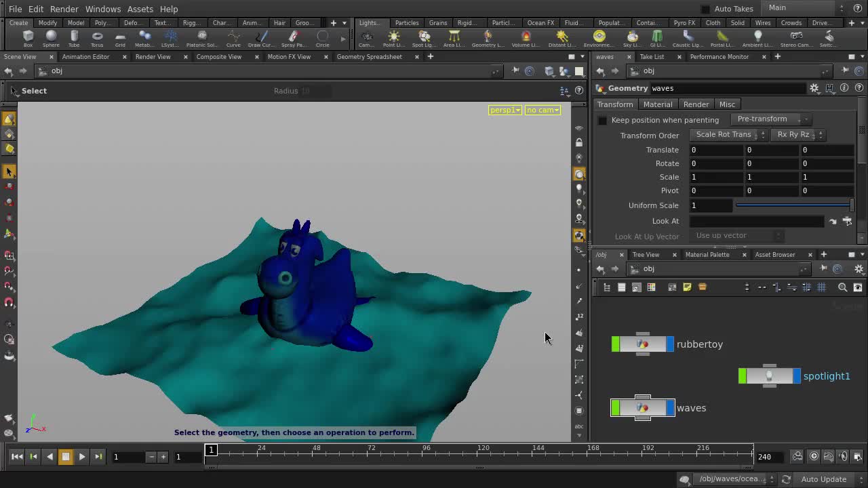Image resolution: width=868 pixels, height=488 pixels.
Task: Create a Sky Light from the shelf
Action: click(632, 37)
